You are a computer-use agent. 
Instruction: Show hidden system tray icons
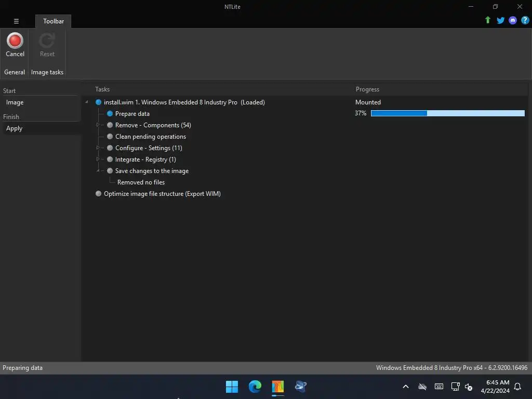pyautogui.click(x=405, y=387)
